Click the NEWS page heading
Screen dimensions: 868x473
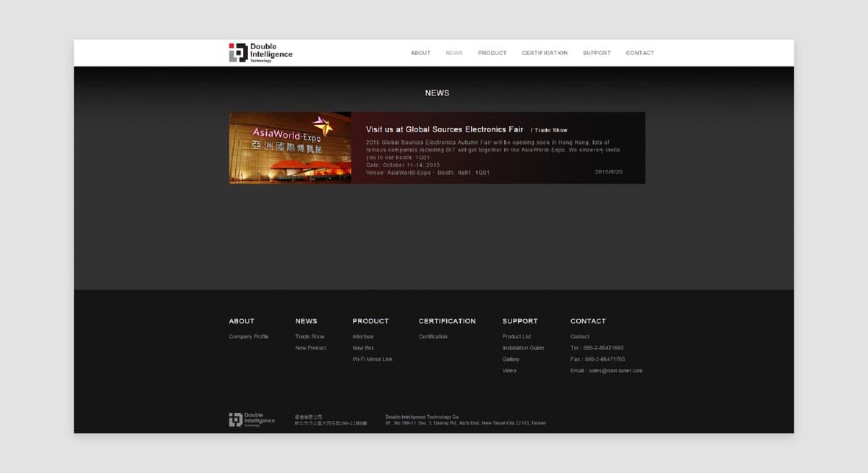(437, 93)
